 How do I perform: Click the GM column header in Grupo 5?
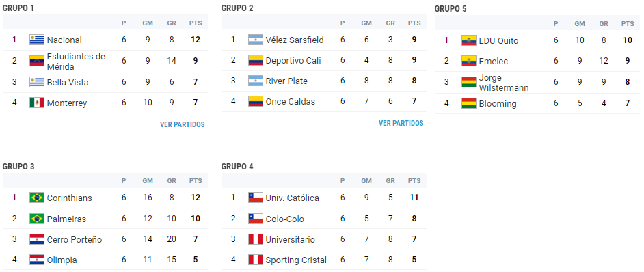[x=580, y=24]
